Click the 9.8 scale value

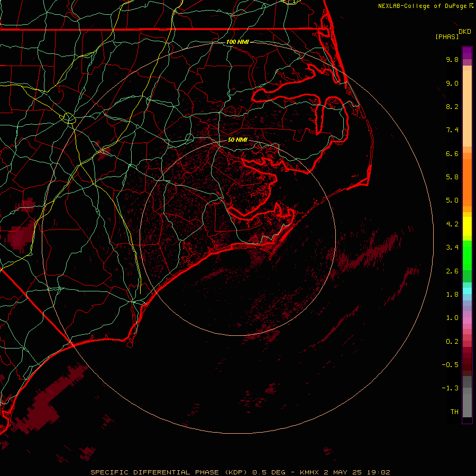[x=452, y=59]
